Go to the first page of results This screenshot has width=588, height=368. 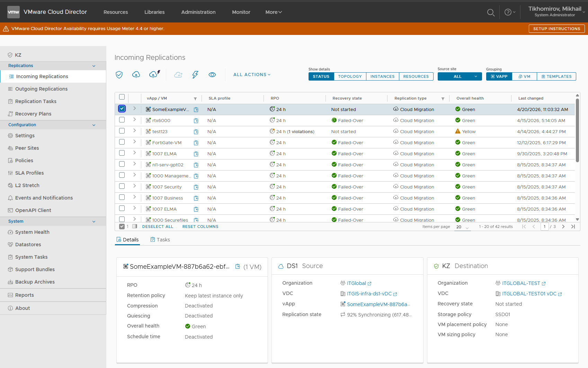[524, 227]
